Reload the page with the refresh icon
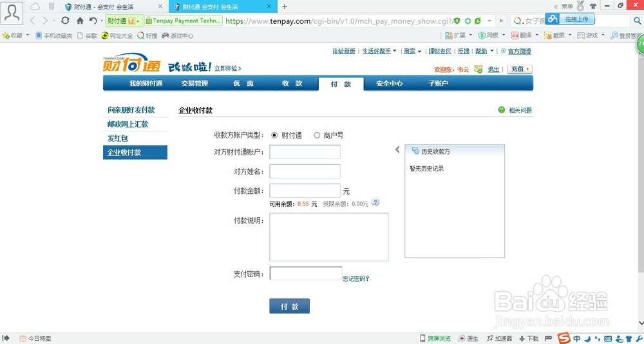644x344 pixels. [x=65, y=21]
